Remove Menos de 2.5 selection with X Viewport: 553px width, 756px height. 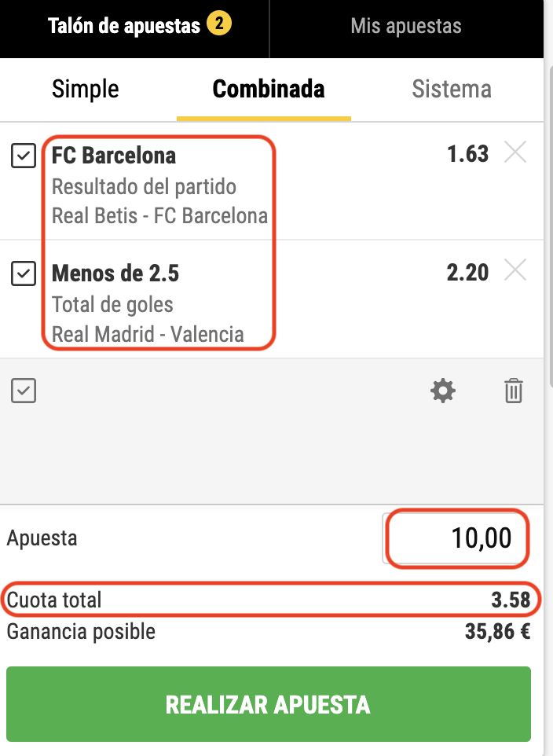pos(515,272)
